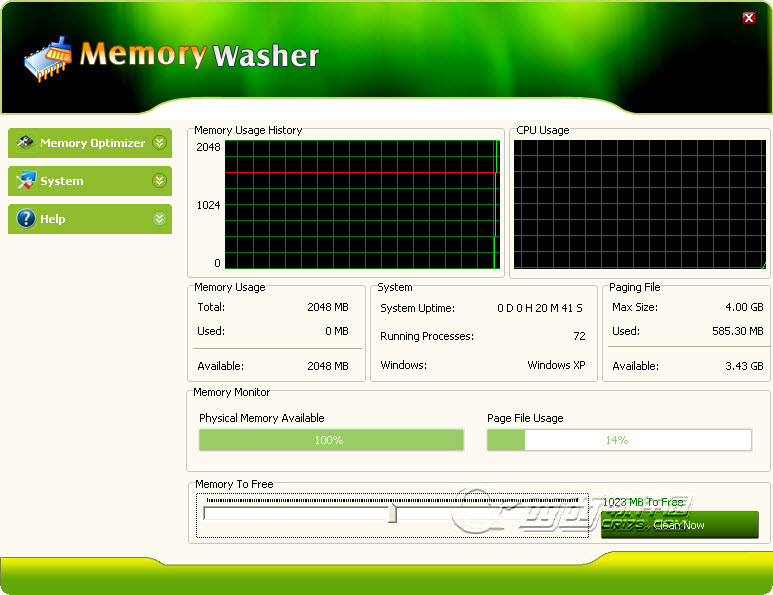Click the Physical Memory Available progress bar
The width and height of the screenshot is (773, 595).
tap(331, 440)
